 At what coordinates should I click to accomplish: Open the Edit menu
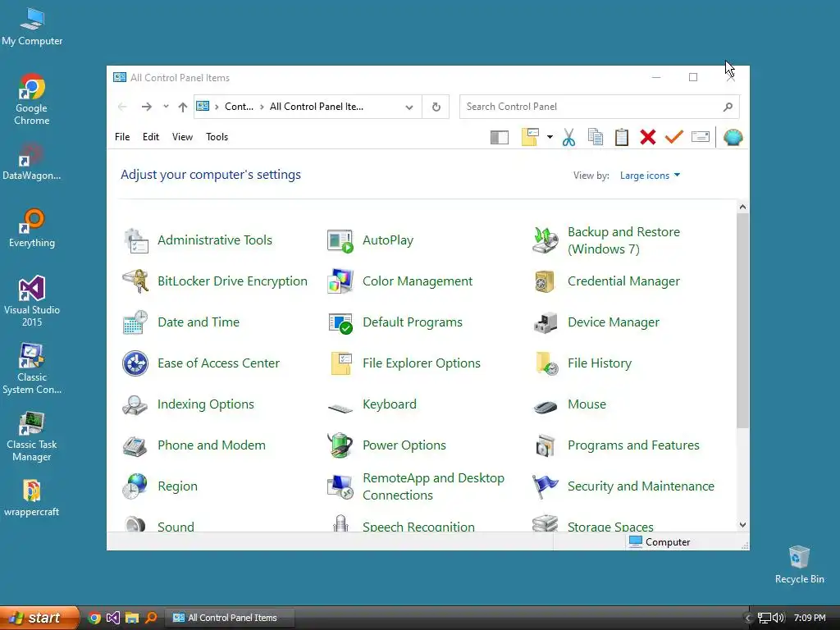pyautogui.click(x=151, y=137)
